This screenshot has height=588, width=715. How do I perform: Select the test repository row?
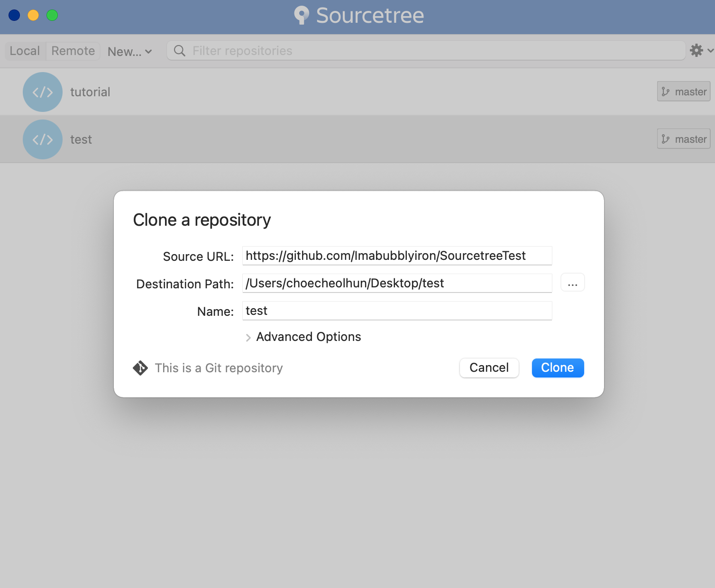pos(357,139)
